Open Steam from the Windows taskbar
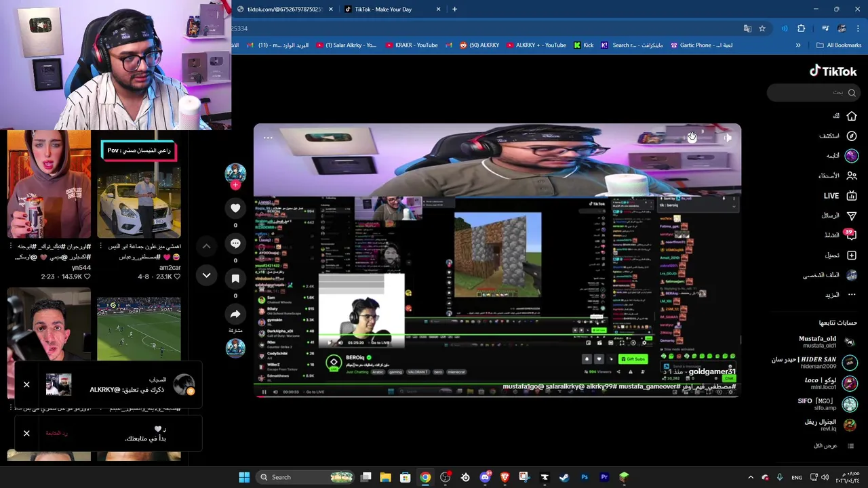 tap(564, 477)
